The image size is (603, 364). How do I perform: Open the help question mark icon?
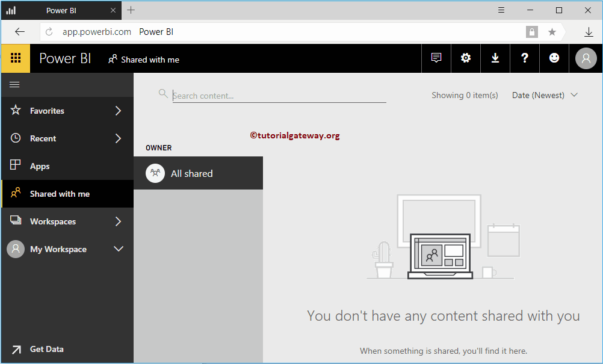point(524,58)
